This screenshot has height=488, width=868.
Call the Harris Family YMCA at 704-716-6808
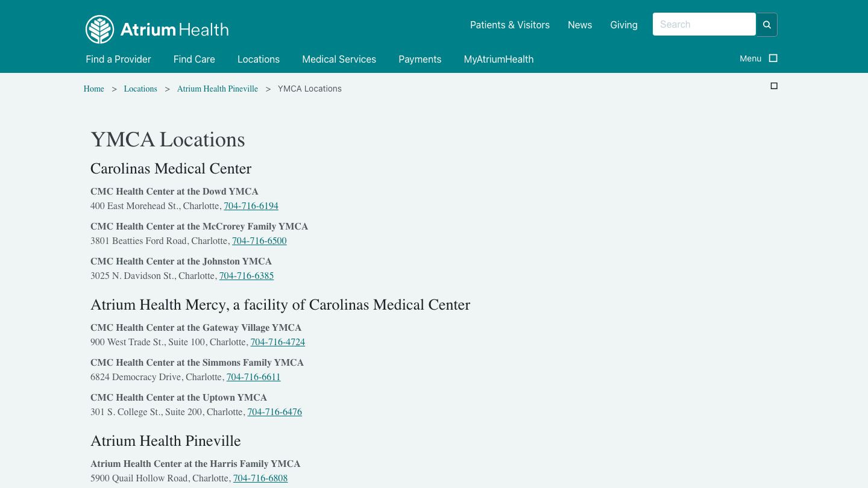tap(260, 478)
